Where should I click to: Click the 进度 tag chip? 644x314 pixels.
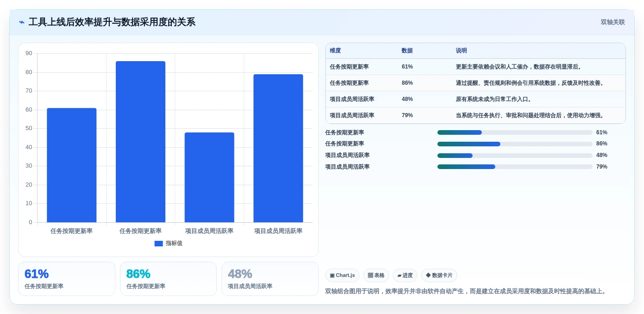click(x=405, y=275)
